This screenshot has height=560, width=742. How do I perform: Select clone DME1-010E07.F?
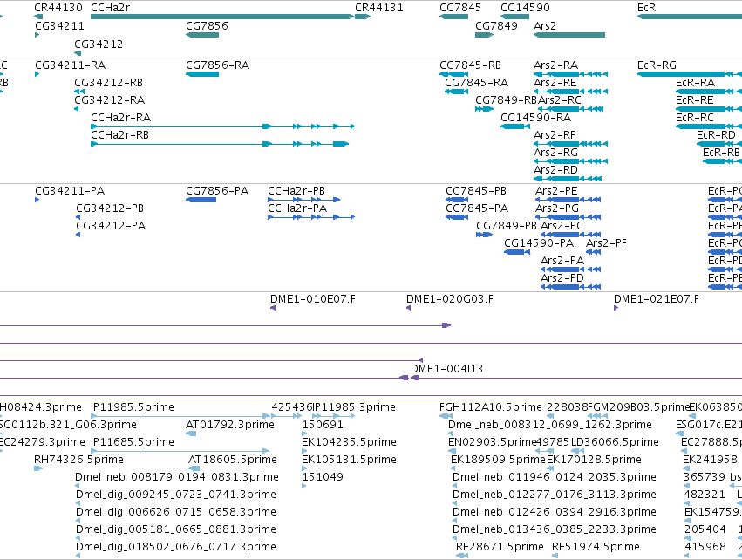[273, 308]
